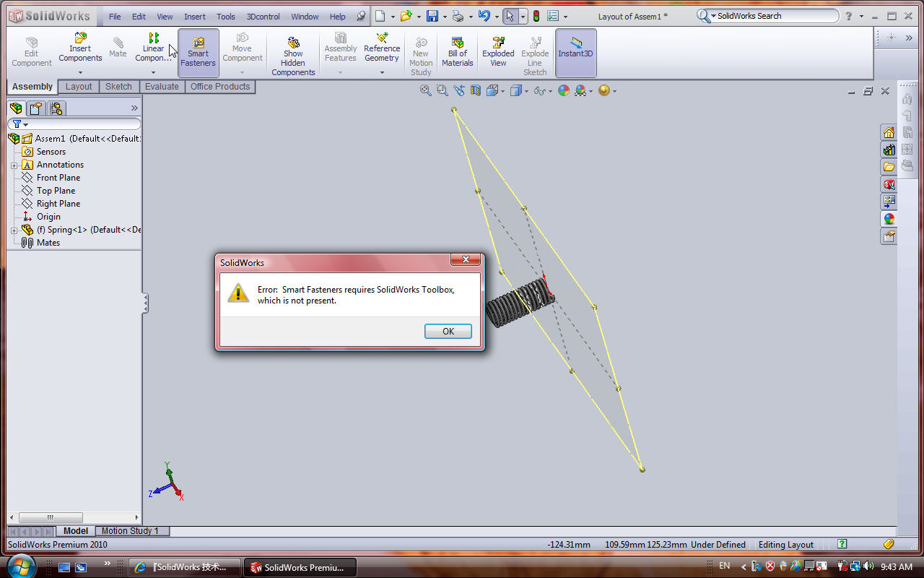The width and height of the screenshot is (924, 578).
Task: Switch to the Motion Study 1 tab
Action: click(130, 530)
